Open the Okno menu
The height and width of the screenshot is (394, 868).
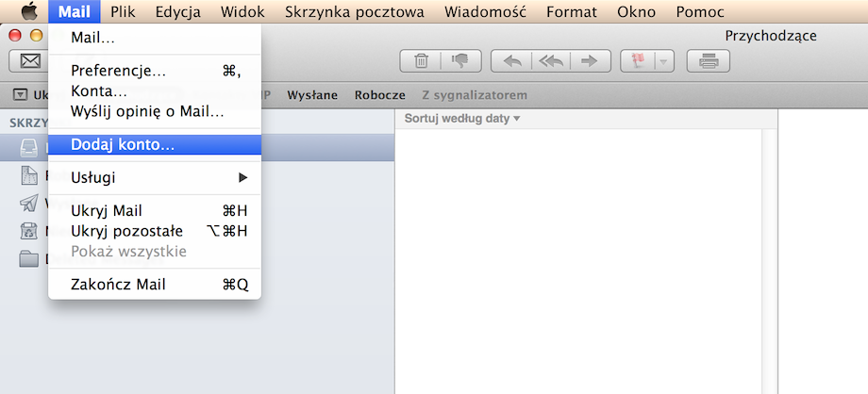pos(636,11)
